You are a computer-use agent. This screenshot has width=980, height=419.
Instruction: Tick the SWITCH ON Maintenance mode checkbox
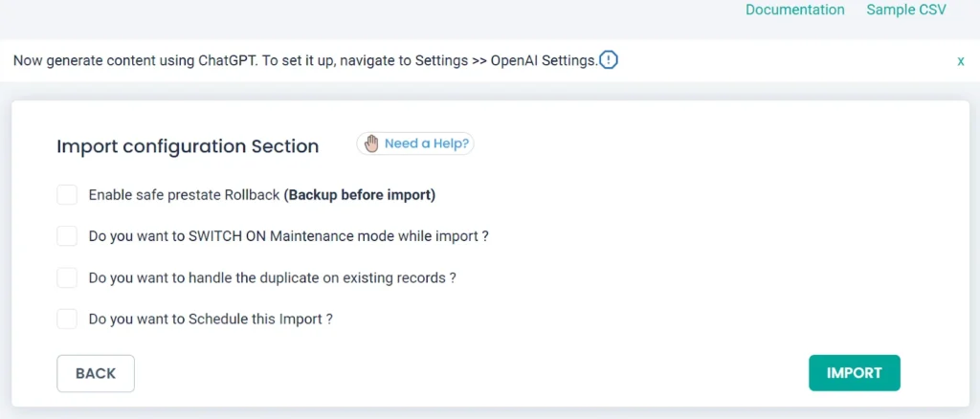tap(67, 236)
